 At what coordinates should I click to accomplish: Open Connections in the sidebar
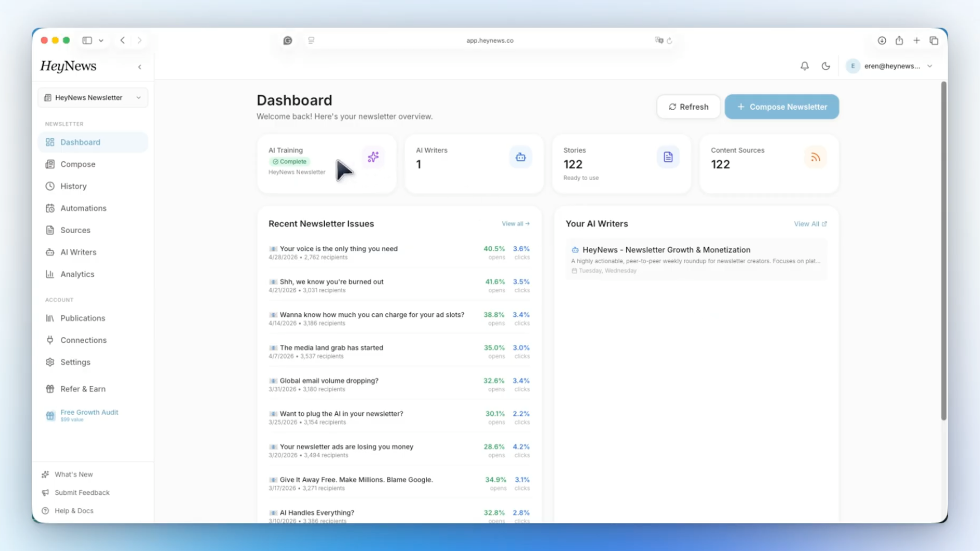coord(93,339)
